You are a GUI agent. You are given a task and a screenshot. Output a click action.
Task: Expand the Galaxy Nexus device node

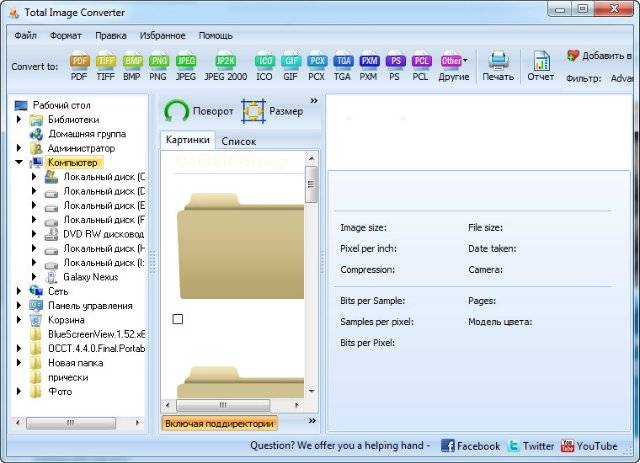coord(34,276)
